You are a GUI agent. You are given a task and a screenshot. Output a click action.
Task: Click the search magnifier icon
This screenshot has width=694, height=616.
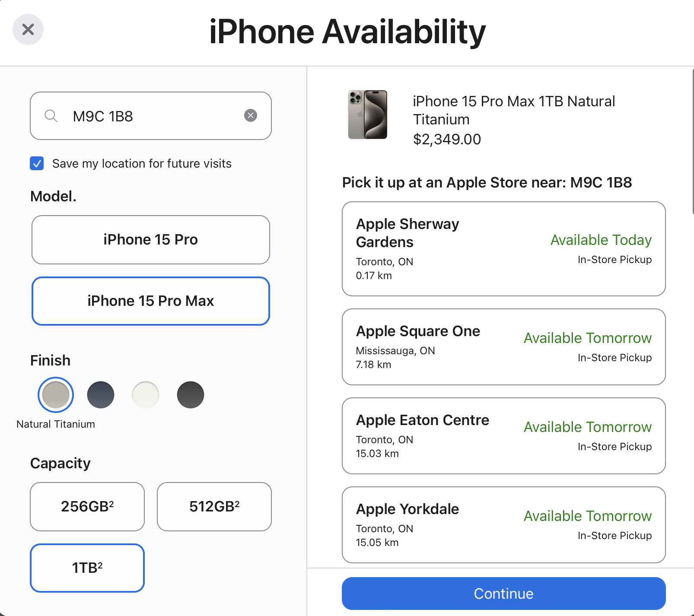(x=51, y=116)
